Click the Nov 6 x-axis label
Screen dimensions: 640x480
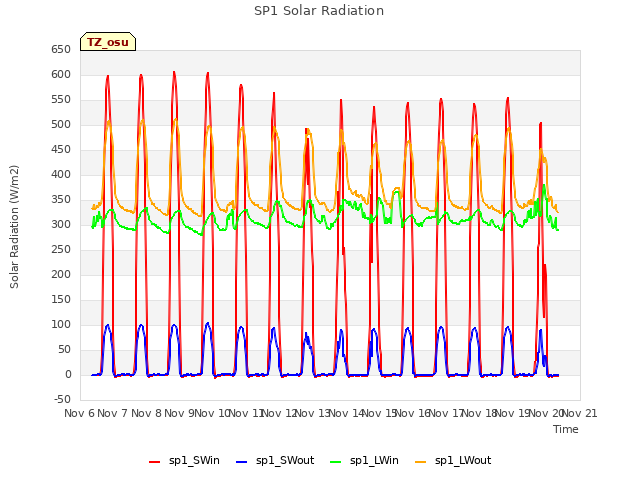click(x=79, y=413)
